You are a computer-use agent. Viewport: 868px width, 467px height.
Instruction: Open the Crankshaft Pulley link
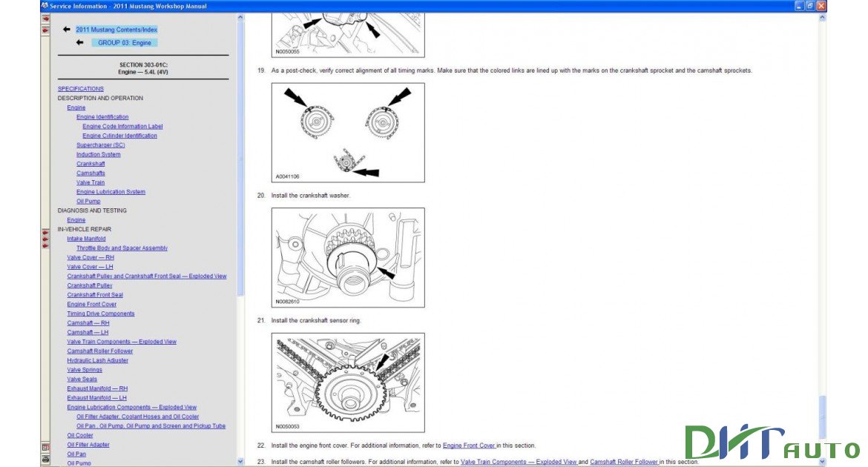90,285
